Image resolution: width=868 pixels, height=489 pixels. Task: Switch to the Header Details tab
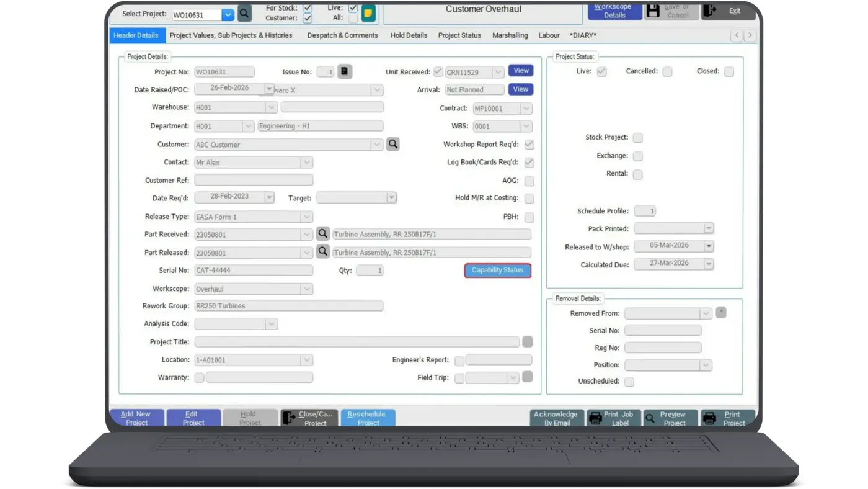point(136,35)
